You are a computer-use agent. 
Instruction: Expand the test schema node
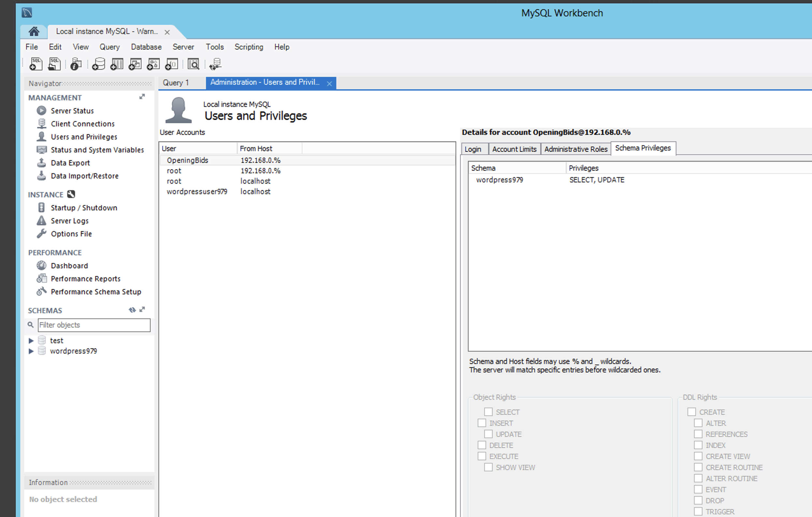pyautogui.click(x=31, y=341)
